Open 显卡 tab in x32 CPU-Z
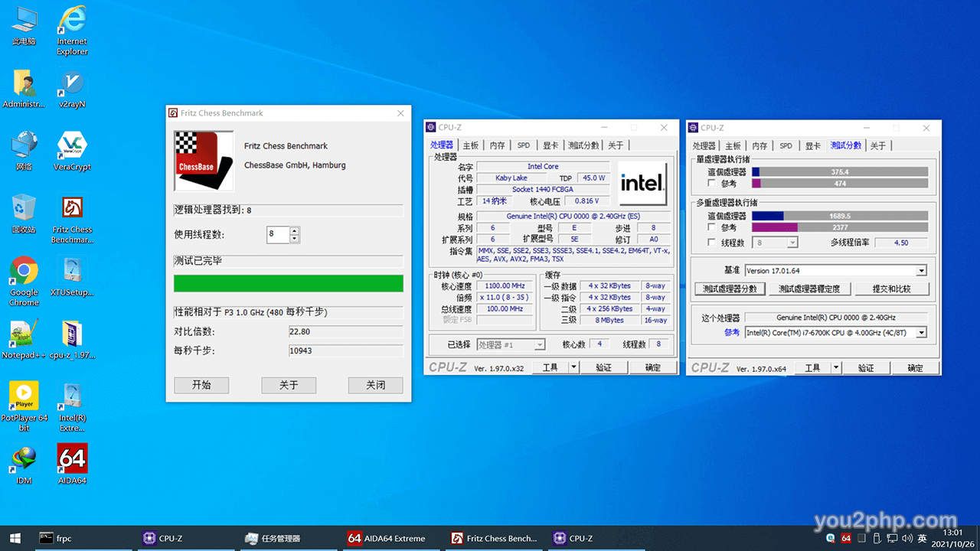 click(550, 145)
